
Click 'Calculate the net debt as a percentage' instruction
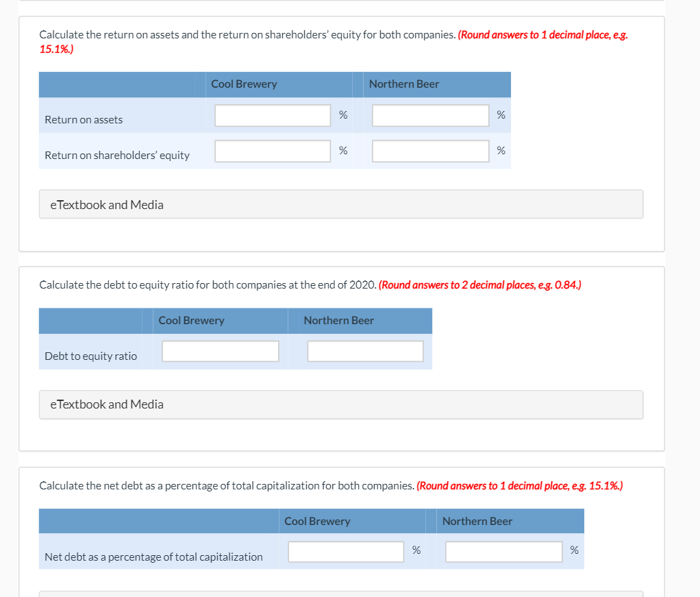pyautogui.click(x=227, y=486)
